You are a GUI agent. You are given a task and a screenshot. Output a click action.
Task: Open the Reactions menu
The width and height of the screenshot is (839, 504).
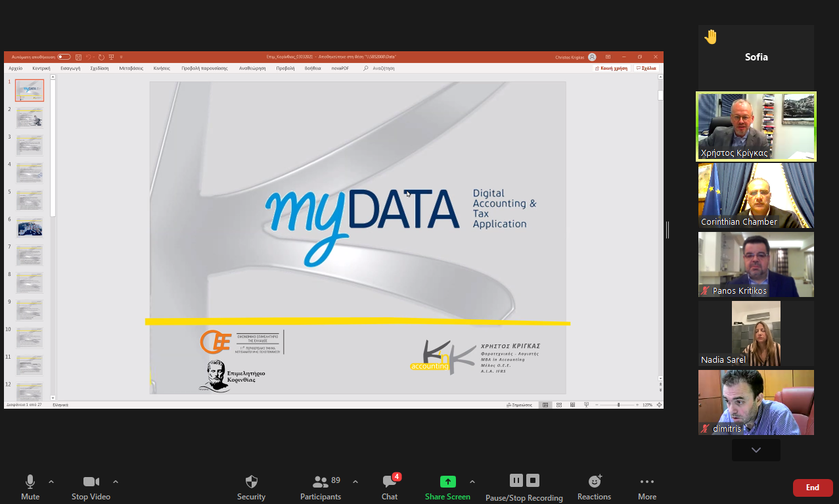[x=595, y=488]
